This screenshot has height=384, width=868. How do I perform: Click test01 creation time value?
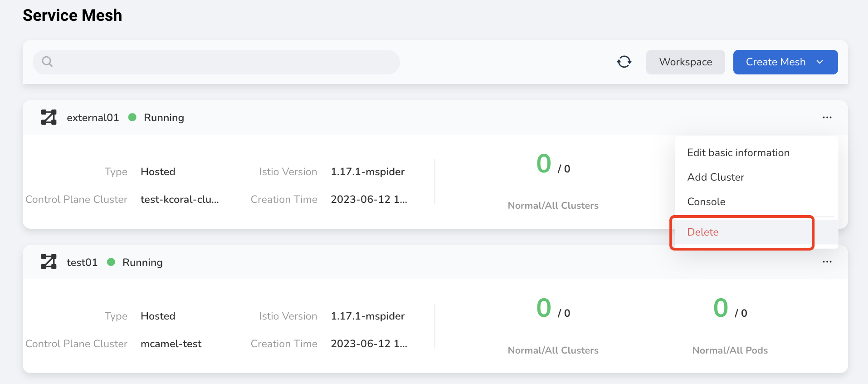click(369, 344)
